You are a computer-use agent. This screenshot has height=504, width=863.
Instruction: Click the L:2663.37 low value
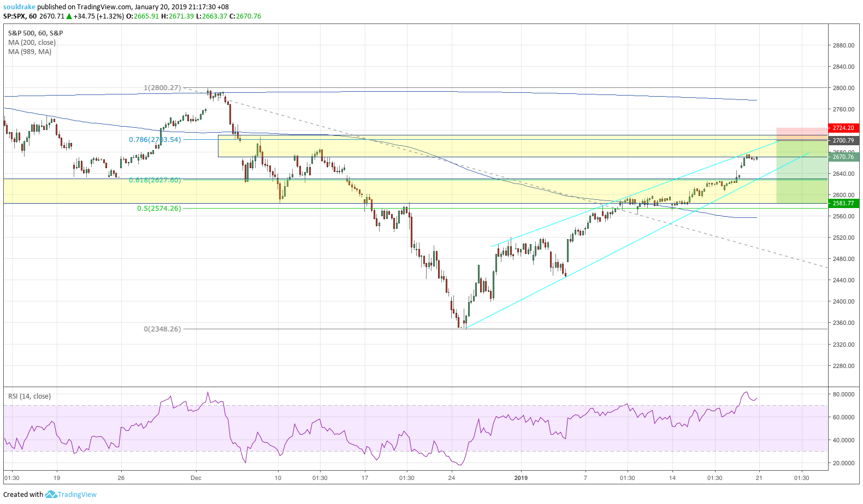click(x=211, y=16)
